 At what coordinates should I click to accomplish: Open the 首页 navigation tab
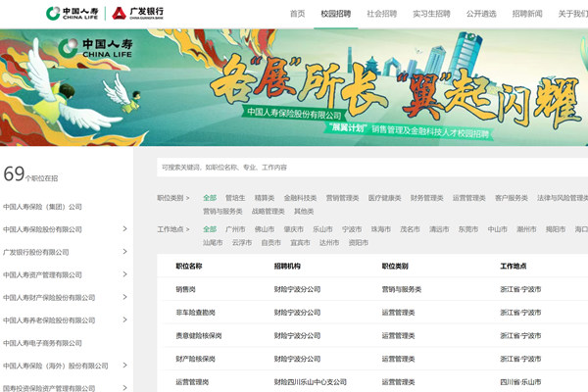coord(297,14)
